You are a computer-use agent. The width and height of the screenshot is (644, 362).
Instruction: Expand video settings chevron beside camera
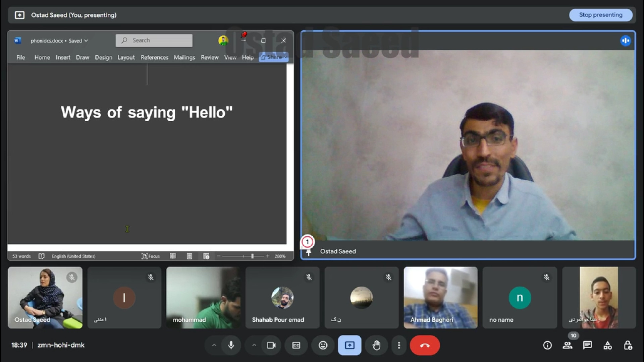(254, 345)
